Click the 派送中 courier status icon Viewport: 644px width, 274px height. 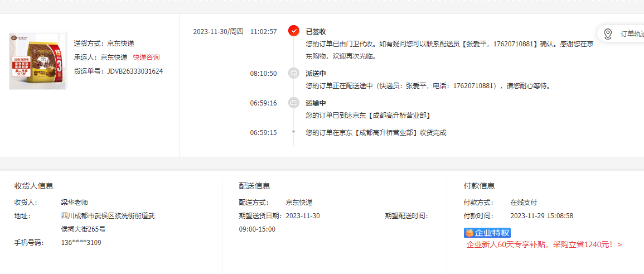(294, 73)
